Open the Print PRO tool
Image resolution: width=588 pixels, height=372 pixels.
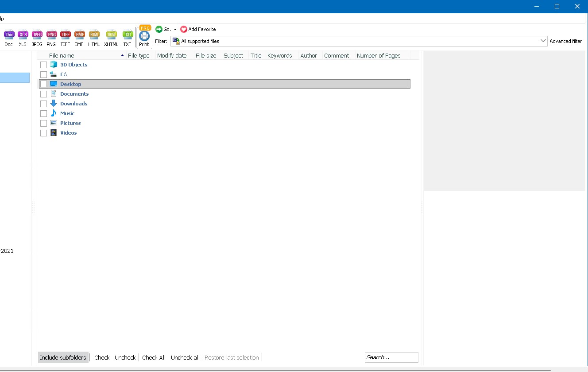tap(145, 36)
